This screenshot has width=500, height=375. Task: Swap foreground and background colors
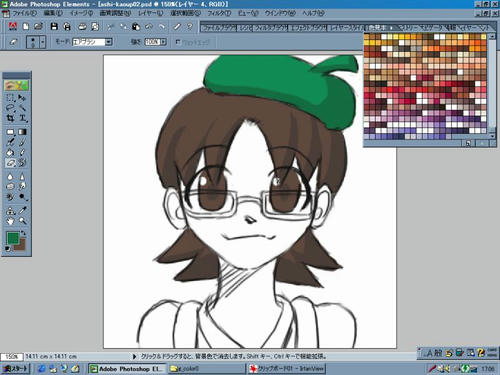coord(23,232)
